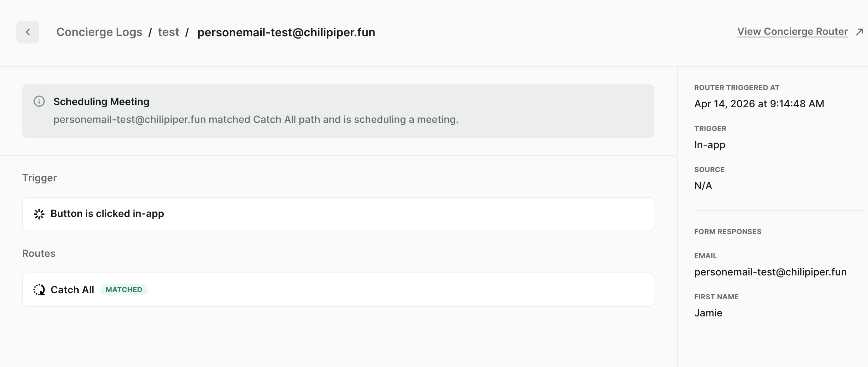Click the spark icon beside Button is clicked
The width and height of the screenshot is (868, 367).
pos(39,214)
